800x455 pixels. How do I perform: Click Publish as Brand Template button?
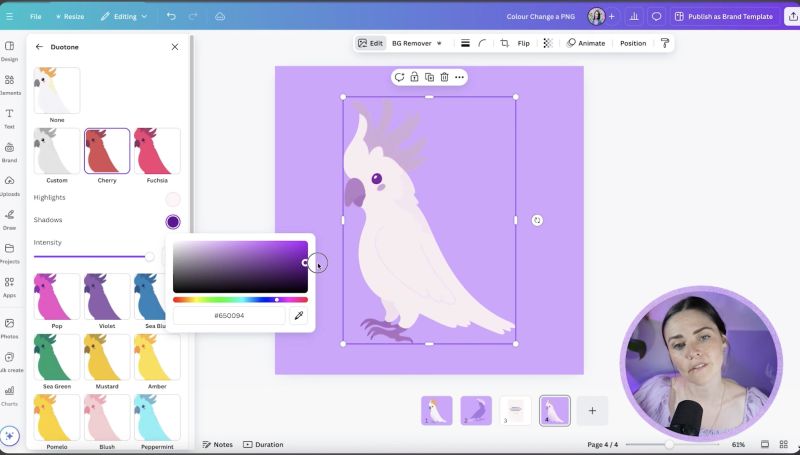pyautogui.click(x=723, y=16)
